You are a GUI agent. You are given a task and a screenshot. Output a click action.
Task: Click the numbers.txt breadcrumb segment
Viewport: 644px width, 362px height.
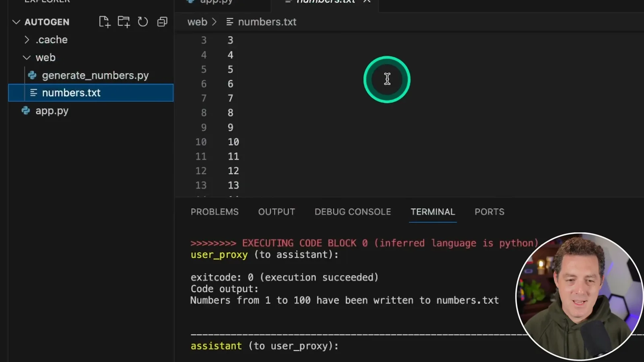pos(267,22)
